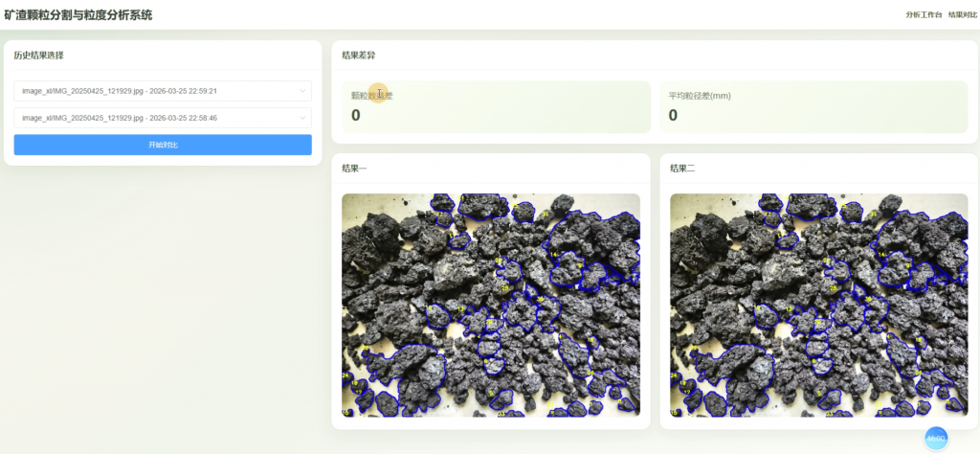
Task: Click the 颗粒数量差 statistic card
Action: coord(496,106)
